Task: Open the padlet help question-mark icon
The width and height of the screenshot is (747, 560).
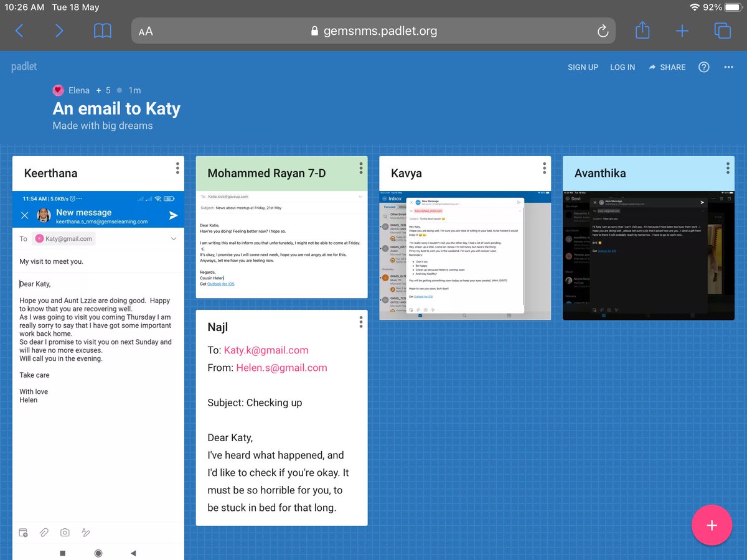Action: (704, 67)
